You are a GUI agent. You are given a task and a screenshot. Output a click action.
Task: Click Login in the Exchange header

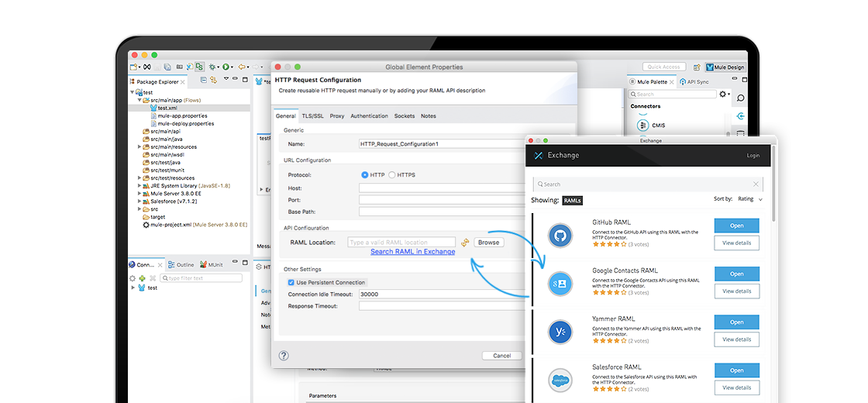click(x=753, y=156)
